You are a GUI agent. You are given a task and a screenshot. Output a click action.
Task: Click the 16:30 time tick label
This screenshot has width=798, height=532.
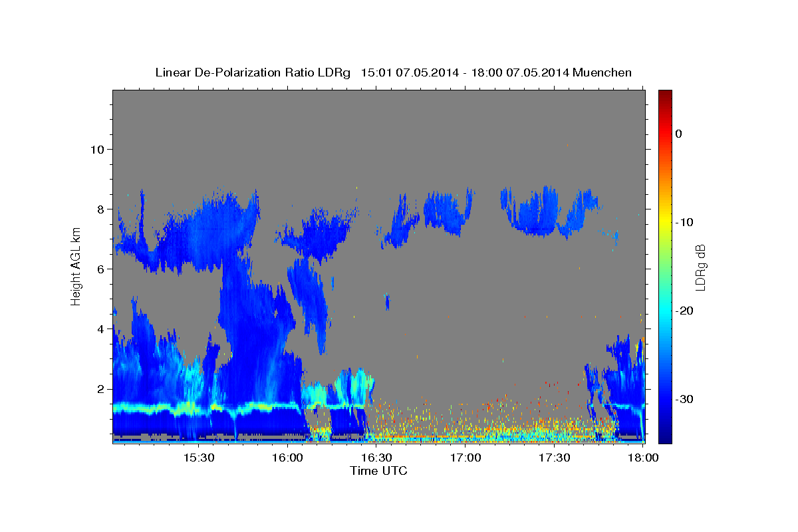pos(376,458)
